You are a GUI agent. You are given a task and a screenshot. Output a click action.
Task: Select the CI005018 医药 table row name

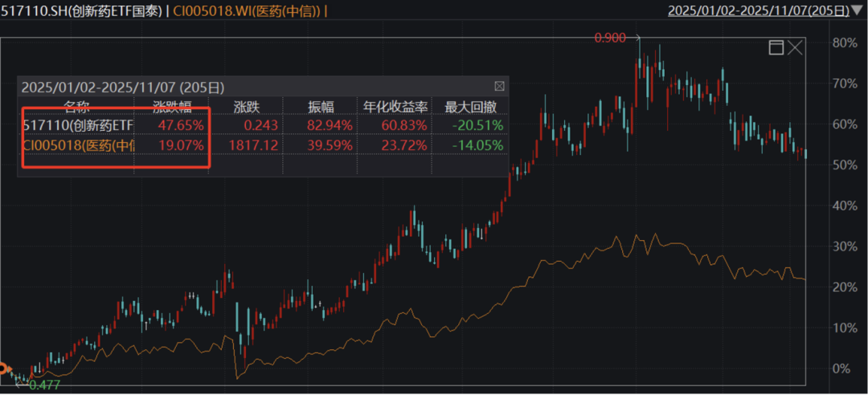tap(78, 145)
